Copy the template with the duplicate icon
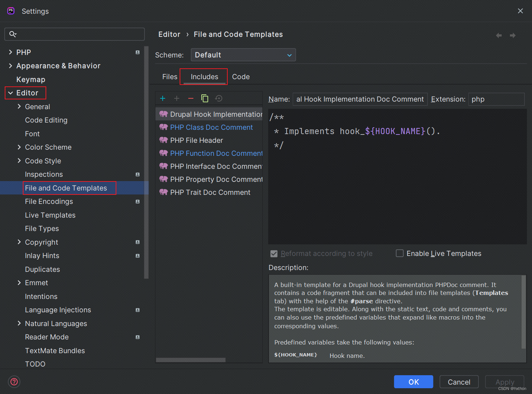Screen dimensions: 532x394 click(205, 98)
